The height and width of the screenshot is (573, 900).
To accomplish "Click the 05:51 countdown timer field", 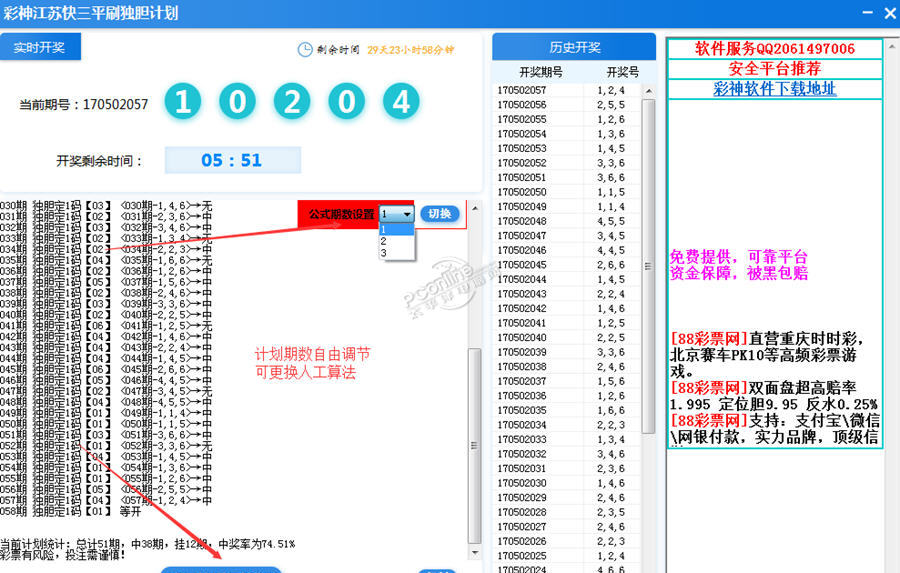I will coord(232,160).
